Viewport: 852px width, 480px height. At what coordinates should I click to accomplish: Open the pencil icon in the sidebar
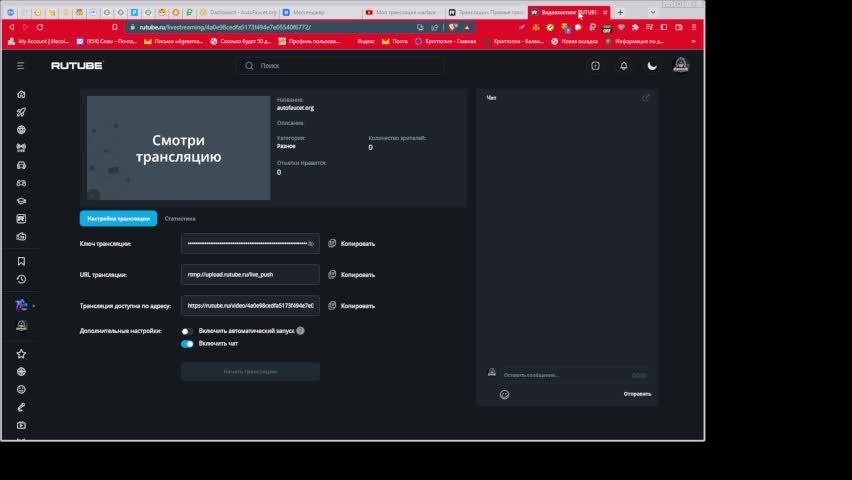click(x=21, y=408)
